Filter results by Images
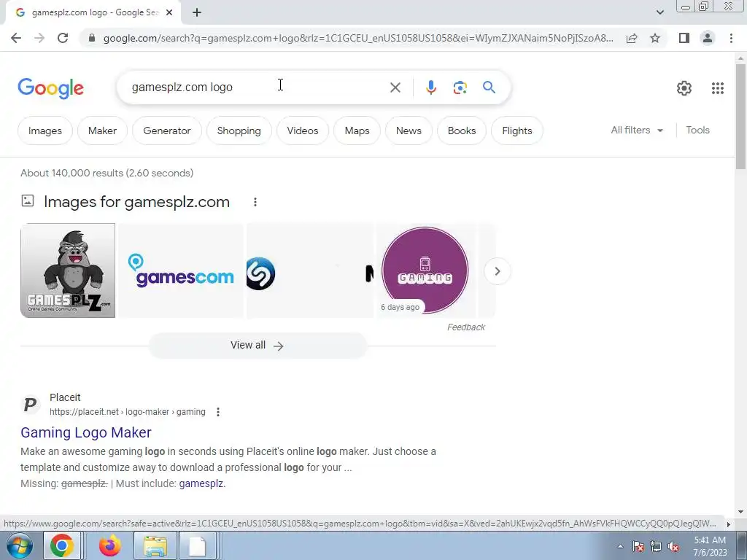This screenshot has width=747, height=560. click(44, 131)
